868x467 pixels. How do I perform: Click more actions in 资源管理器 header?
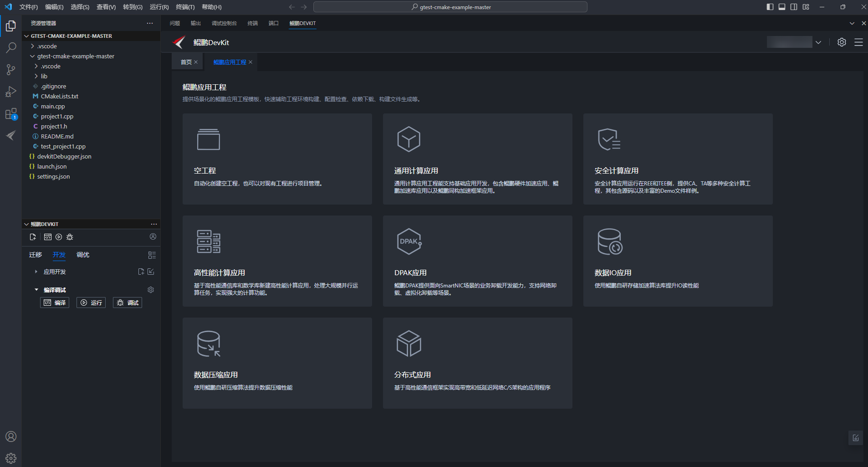pyautogui.click(x=150, y=23)
